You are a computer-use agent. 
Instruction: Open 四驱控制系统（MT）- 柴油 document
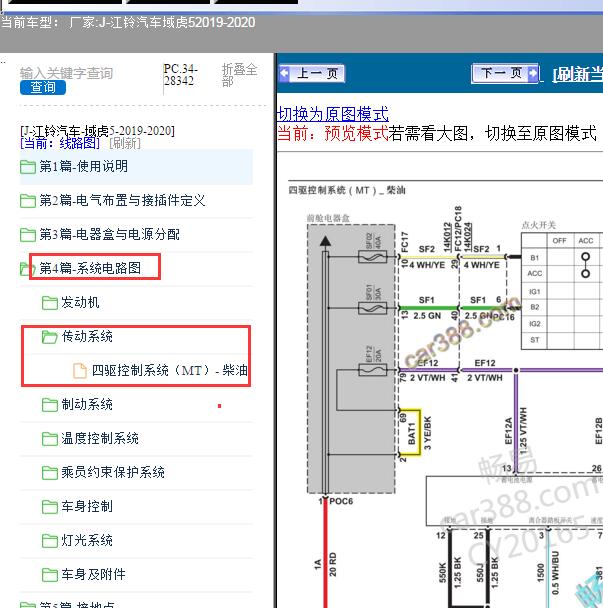(169, 370)
